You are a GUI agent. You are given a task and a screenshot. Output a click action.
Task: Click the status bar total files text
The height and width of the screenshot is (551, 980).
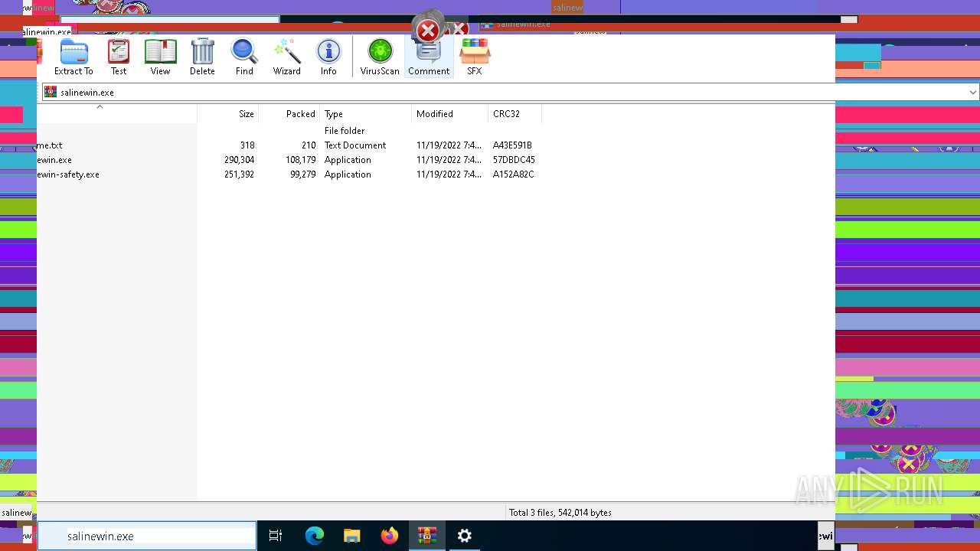pos(560,513)
